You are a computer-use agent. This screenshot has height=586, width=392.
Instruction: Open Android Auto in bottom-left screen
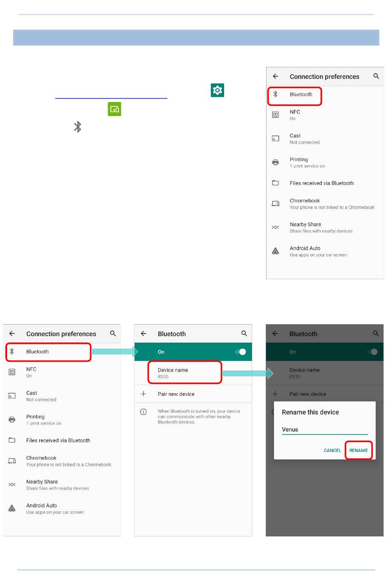tap(62, 509)
